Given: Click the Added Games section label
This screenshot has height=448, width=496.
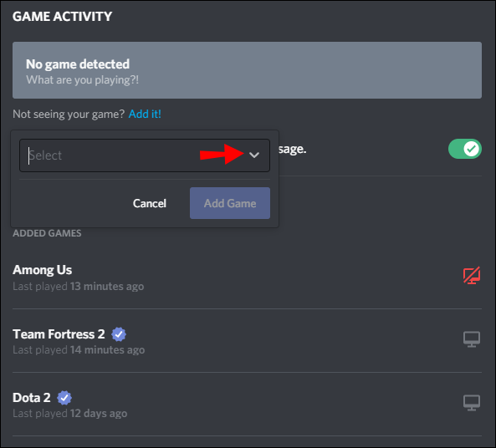Looking at the screenshot, I should (x=47, y=233).
